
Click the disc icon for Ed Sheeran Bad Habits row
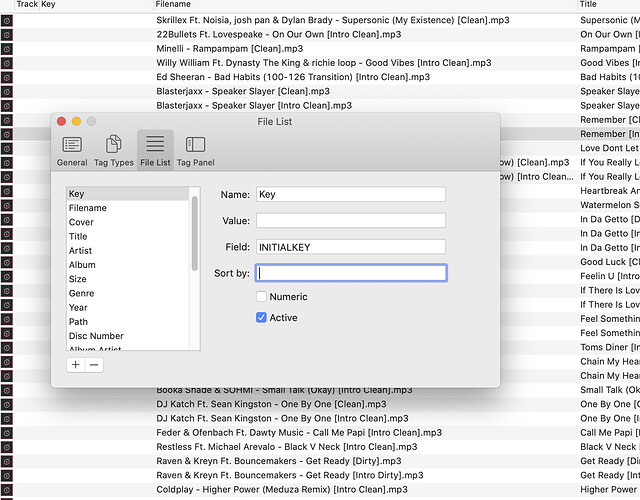point(7,78)
